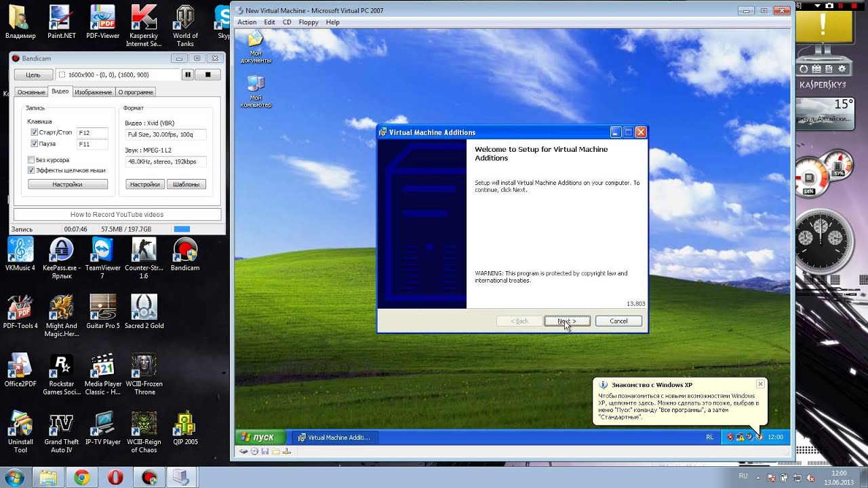Launch WCIII-Frozen Throne desktop icon
This screenshot has width=868, height=488.
[x=144, y=374]
